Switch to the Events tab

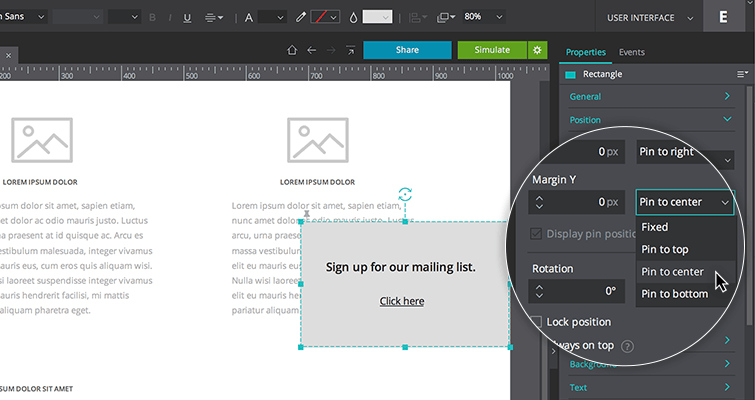pyautogui.click(x=631, y=52)
